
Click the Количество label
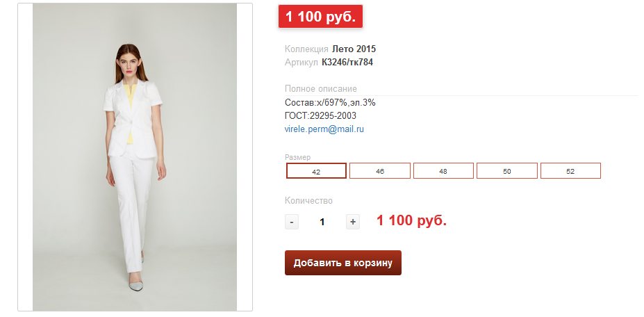tap(309, 201)
